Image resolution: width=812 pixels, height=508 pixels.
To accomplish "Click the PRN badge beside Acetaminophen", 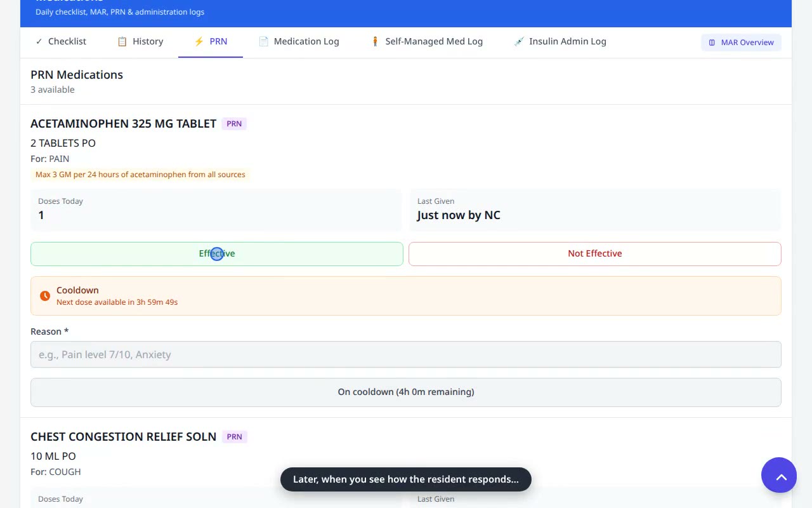I will [x=234, y=124].
